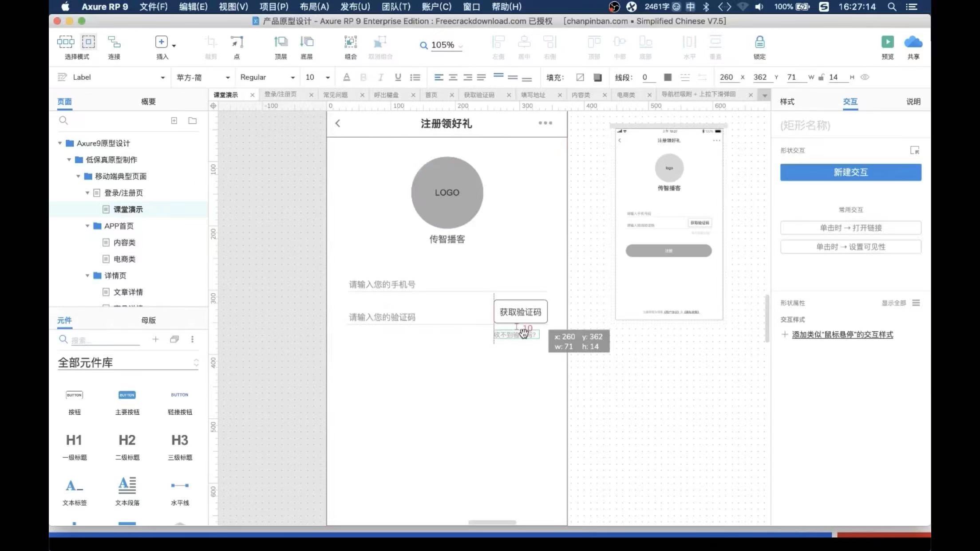Image resolution: width=980 pixels, height=551 pixels.
Task: Click the Share (共享) cloud icon
Action: point(913,42)
